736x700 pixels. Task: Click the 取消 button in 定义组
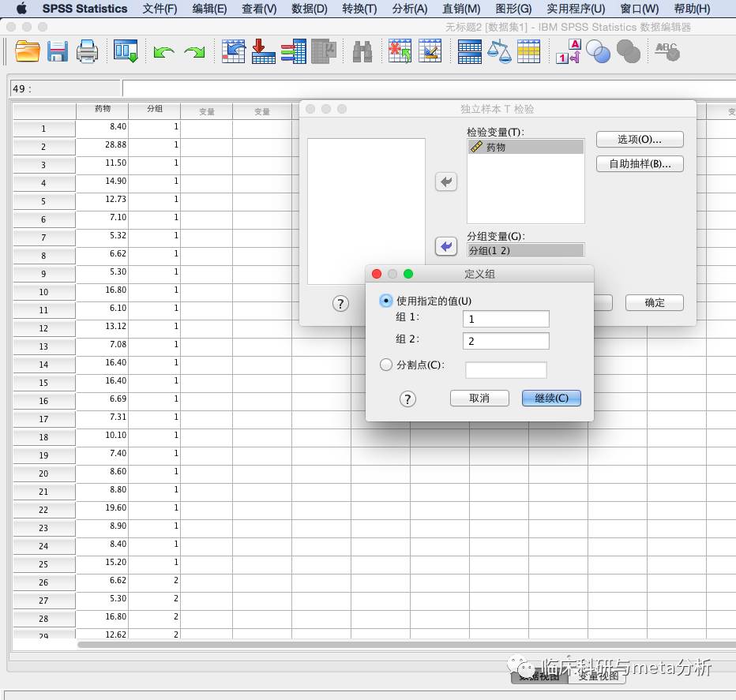(x=479, y=399)
